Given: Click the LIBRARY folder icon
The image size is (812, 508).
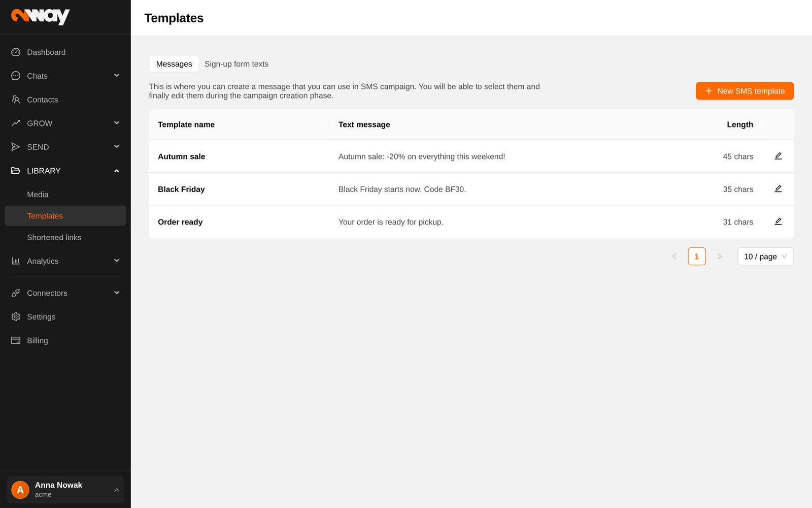Looking at the screenshot, I should 16,171.
